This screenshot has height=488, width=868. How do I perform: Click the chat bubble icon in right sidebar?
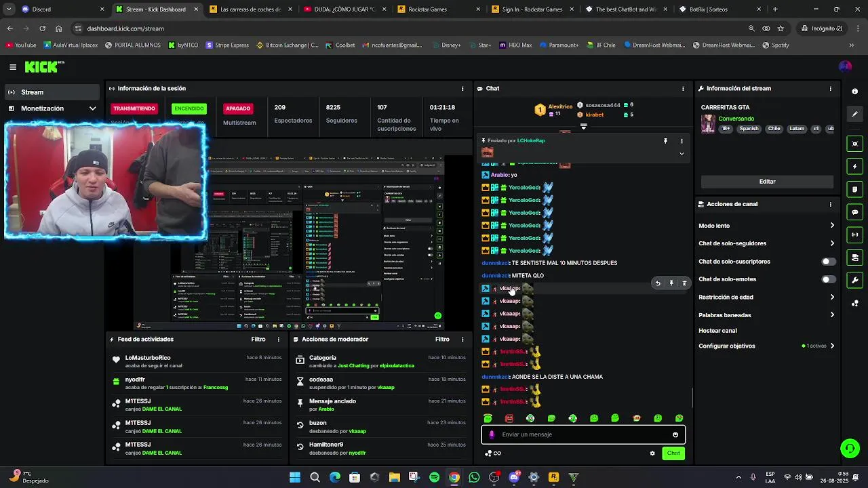(x=854, y=212)
